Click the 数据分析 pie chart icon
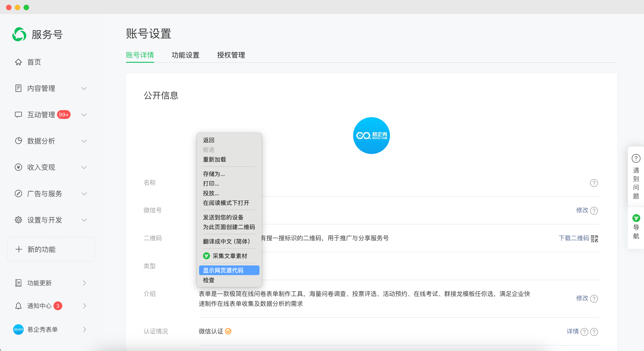 point(18,141)
